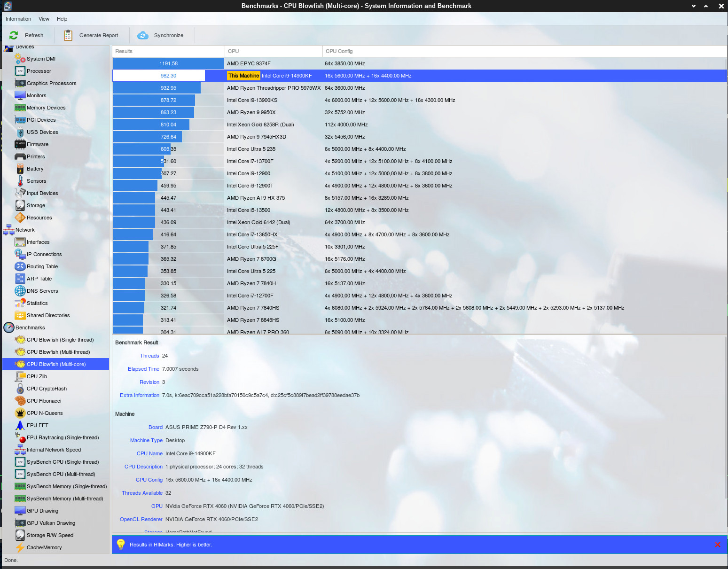Open Storage via its hard disk icon

(x=20, y=205)
